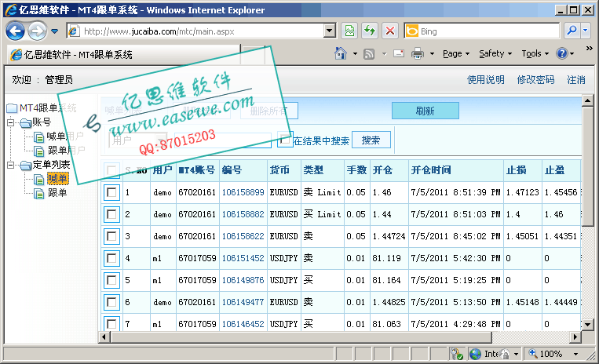
Task: Check the checkbox for order row 4
Action: (111, 258)
